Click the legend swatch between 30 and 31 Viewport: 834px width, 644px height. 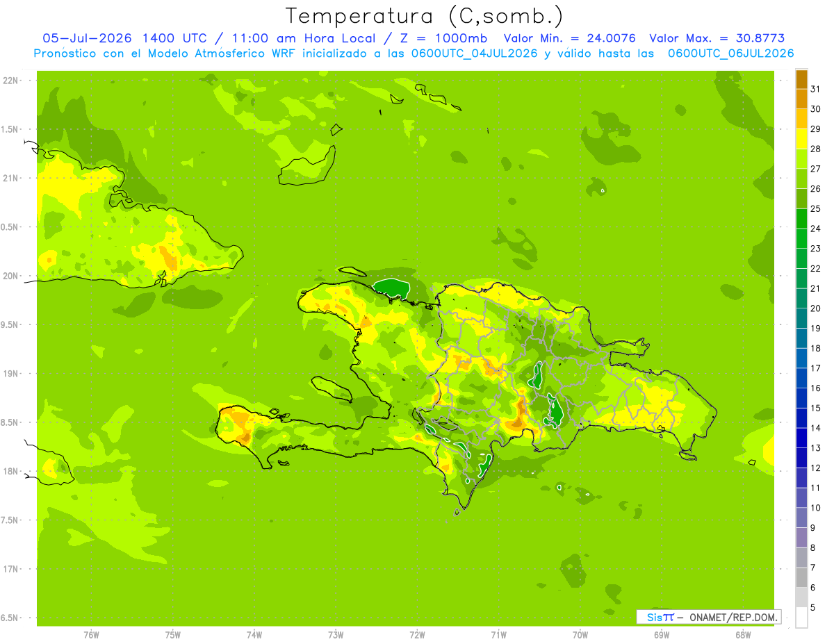coord(801,99)
